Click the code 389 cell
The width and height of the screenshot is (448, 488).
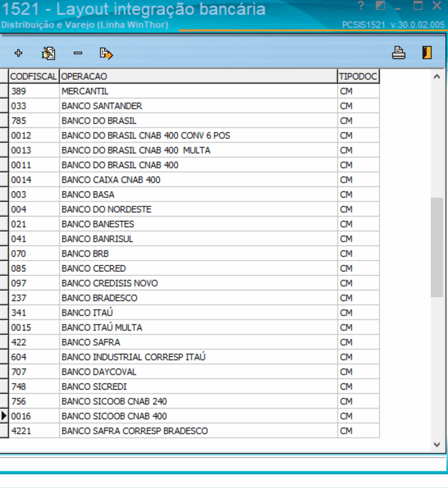click(34, 91)
